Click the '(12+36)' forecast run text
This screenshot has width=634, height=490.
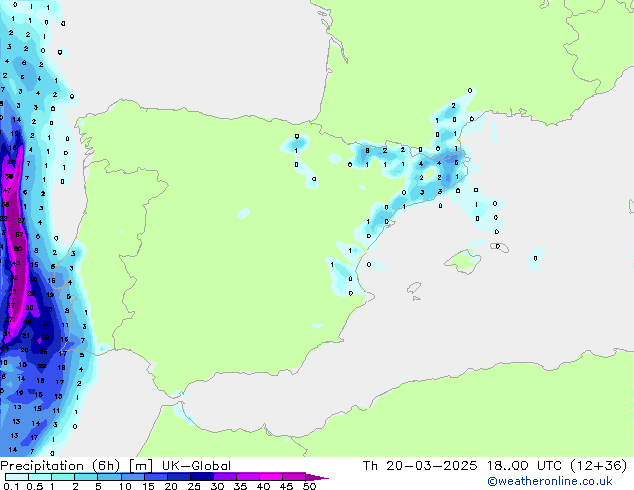[x=599, y=466]
